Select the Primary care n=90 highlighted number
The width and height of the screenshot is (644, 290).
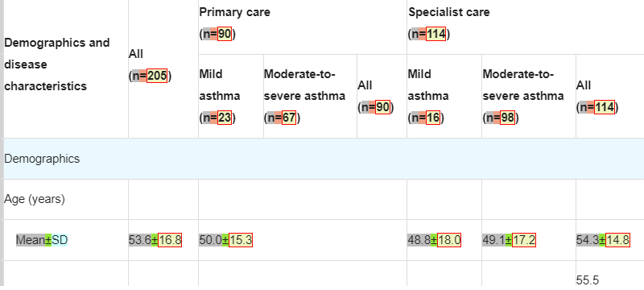pos(225,34)
